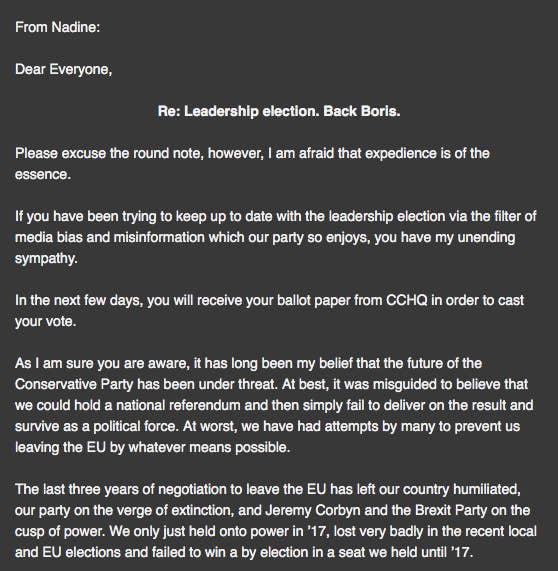This screenshot has width=558, height=571.
Task: Click 'Conservative Party' in the fifth paragraph
Action: pyautogui.click(x=74, y=385)
